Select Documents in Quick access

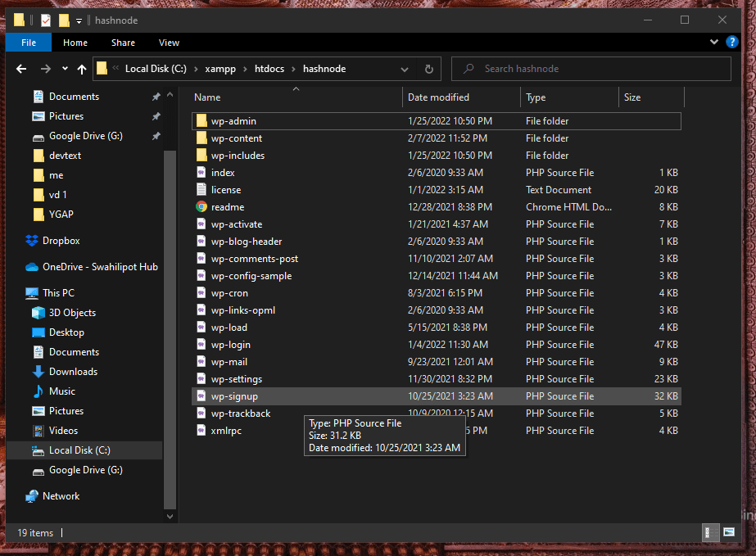(x=74, y=97)
